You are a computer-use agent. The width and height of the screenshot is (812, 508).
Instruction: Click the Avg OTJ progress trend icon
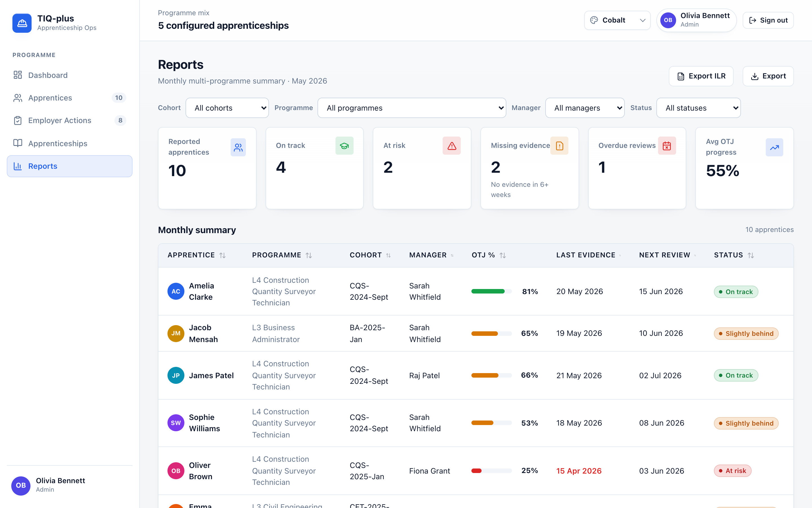pos(775,147)
